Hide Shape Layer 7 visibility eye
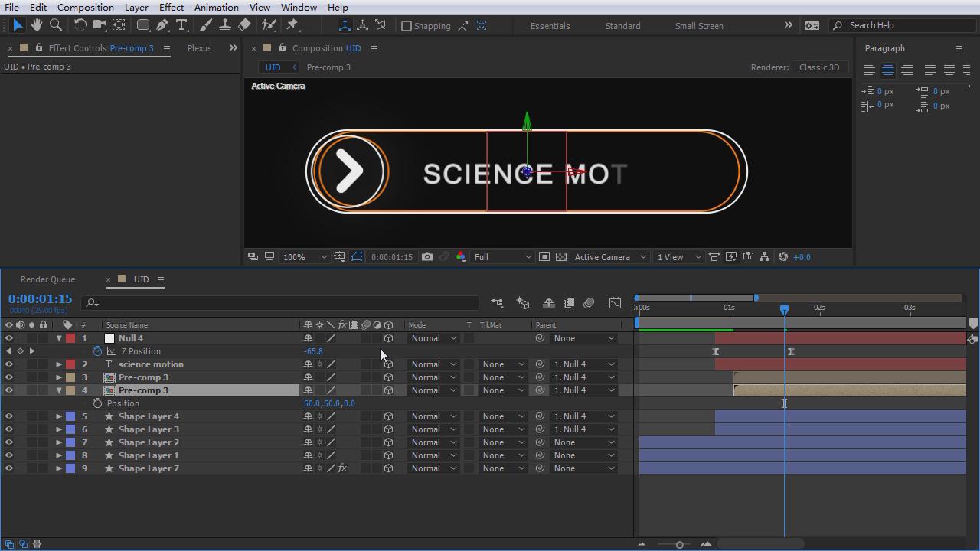This screenshot has width=980, height=551. [9, 468]
